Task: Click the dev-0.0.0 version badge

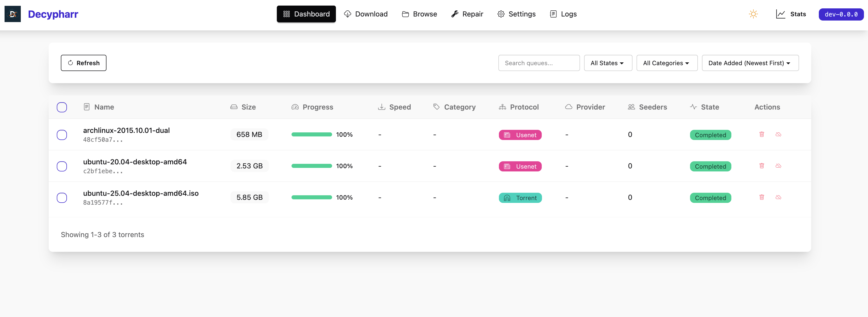Action: pyautogui.click(x=841, y=14)
